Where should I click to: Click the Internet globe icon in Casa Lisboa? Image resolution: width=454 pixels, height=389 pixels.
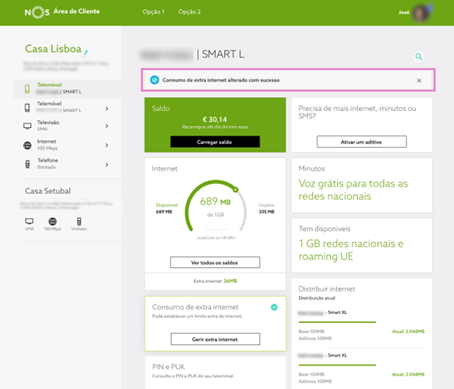pos(27,145)
